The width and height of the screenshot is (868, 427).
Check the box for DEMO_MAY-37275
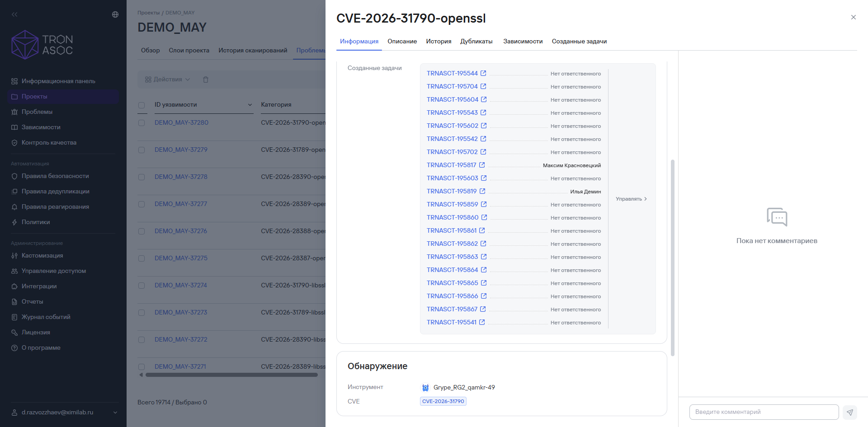click(x=142, y=258)
